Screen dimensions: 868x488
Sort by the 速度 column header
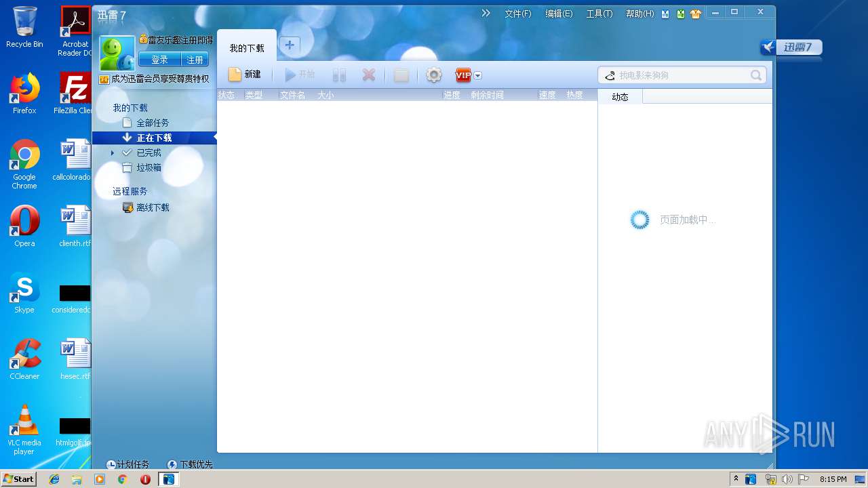547,95
